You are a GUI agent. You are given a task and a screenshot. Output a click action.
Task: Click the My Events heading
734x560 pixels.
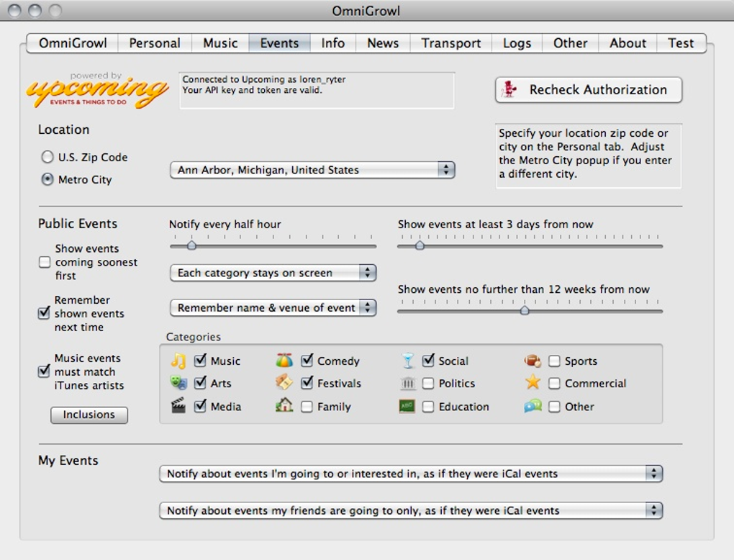pyautogui.click(x=68, y=461)
